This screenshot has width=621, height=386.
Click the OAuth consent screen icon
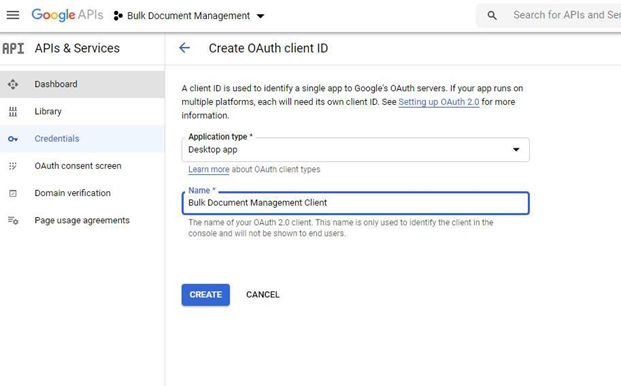click(x=13, y=166)
